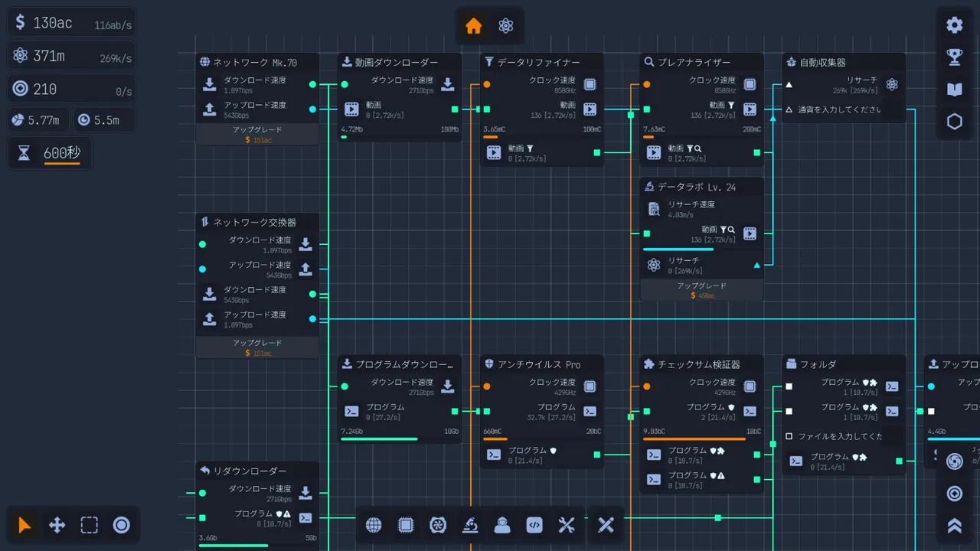
Task: Click the 5.5m stat chip
Action: [105, 120]
